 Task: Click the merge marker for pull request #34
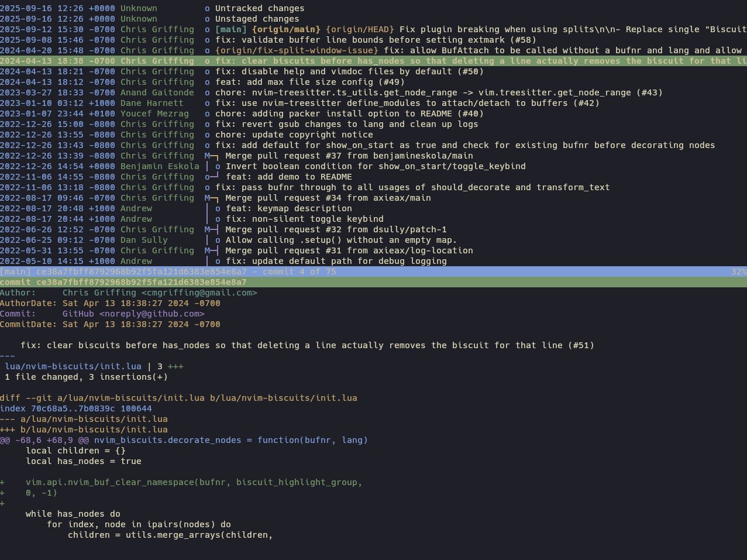208,198
